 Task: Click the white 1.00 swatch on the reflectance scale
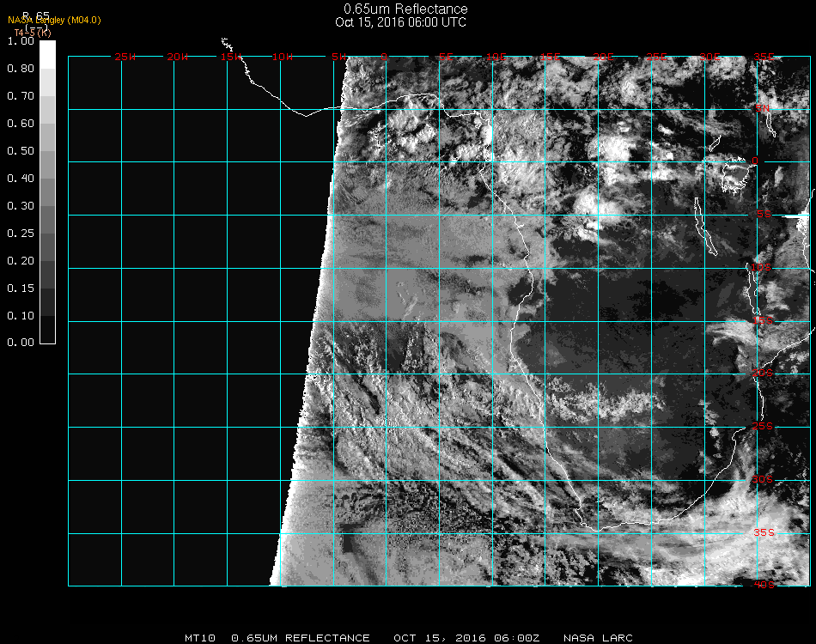[x=47, y=55]
